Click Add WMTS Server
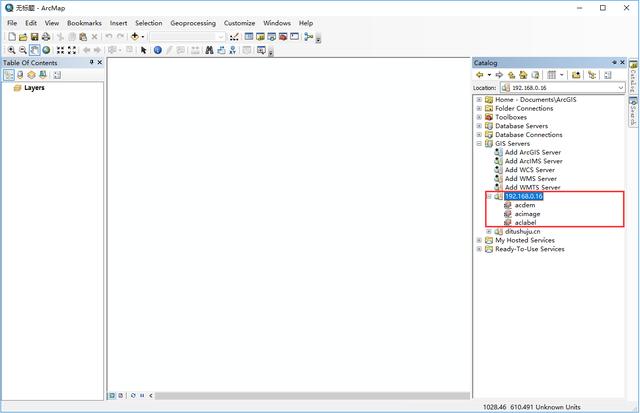The width and height of the screenshot is (640, 413). 532,187
